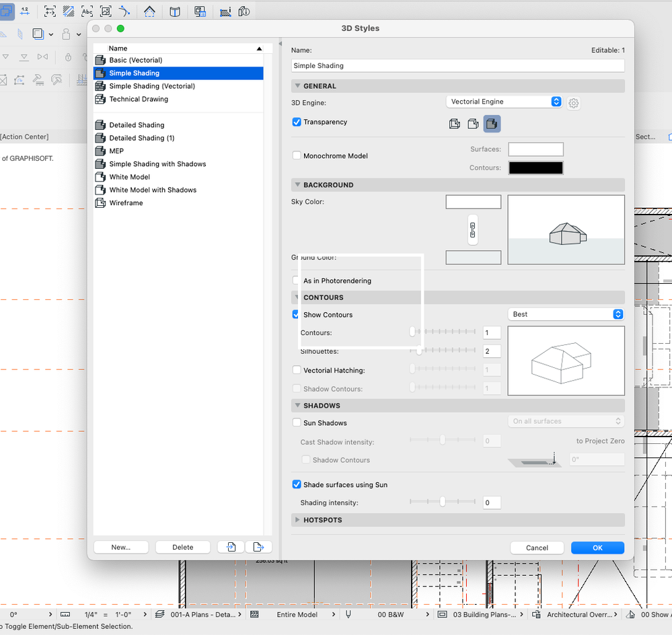
Task: Open the contour quality dropdown showing Best
Action: click(x=565, y=314)
